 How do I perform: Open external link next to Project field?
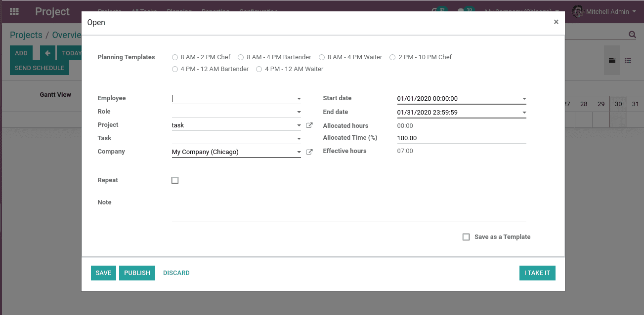309,125
